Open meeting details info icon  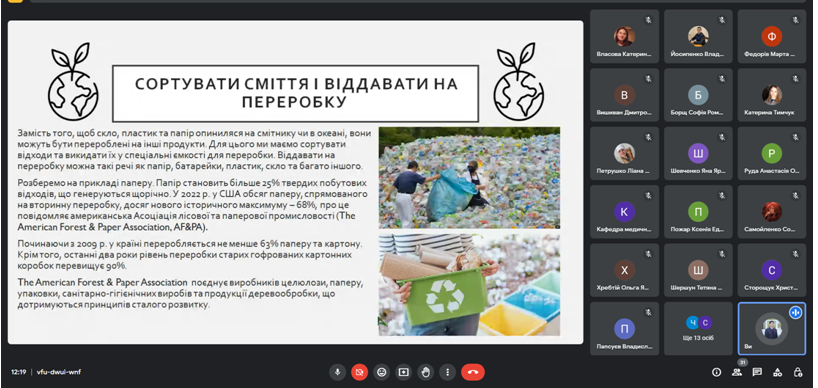[x=716, y=372]
